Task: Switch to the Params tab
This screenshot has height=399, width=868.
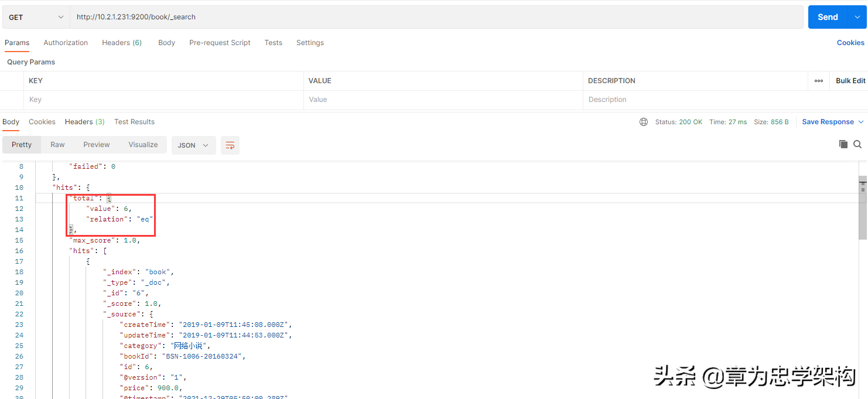Action: click(x=17, y=43)
